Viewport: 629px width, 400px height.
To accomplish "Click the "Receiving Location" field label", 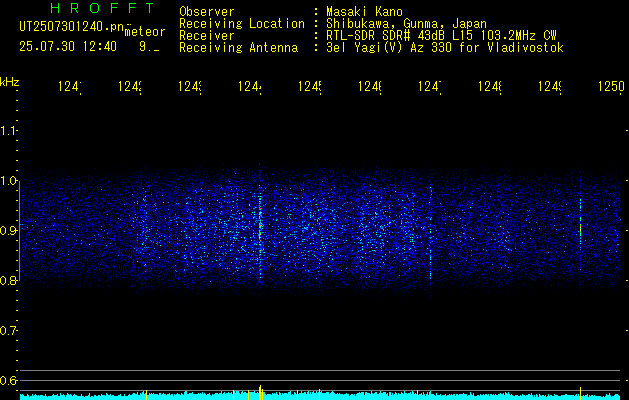I will pyautogui.click(x=242, y=24).
